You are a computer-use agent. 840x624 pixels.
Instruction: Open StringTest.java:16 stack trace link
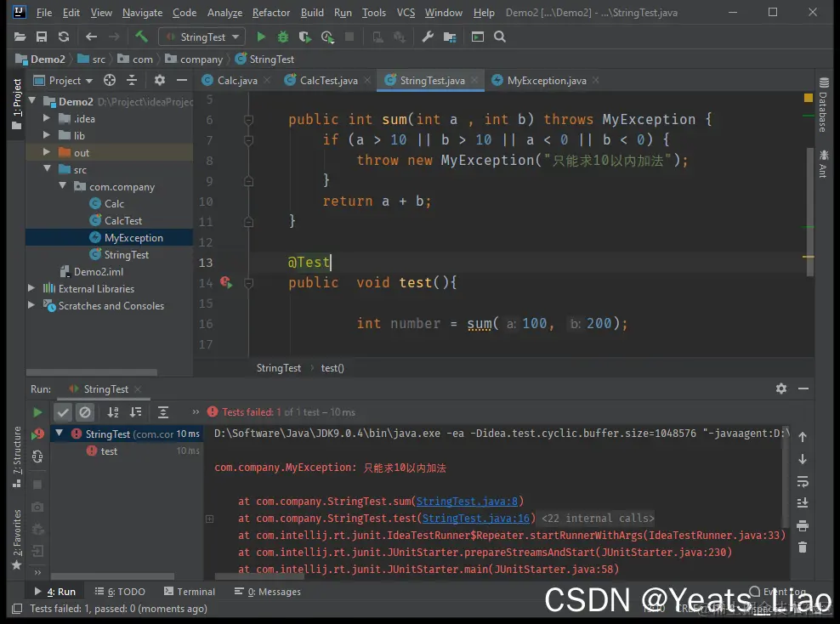click(x=476, y=518)
